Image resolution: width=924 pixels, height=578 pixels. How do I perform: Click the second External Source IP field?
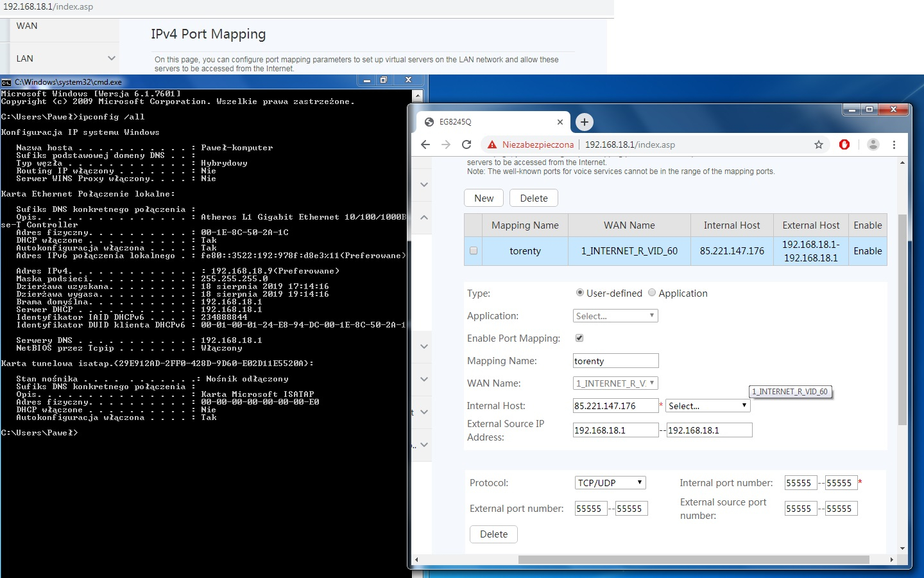pyautogui.click(x=709, y=430)
